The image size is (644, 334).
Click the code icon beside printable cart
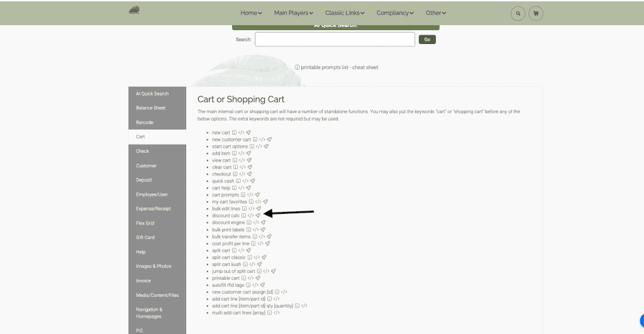pos(250,278)
